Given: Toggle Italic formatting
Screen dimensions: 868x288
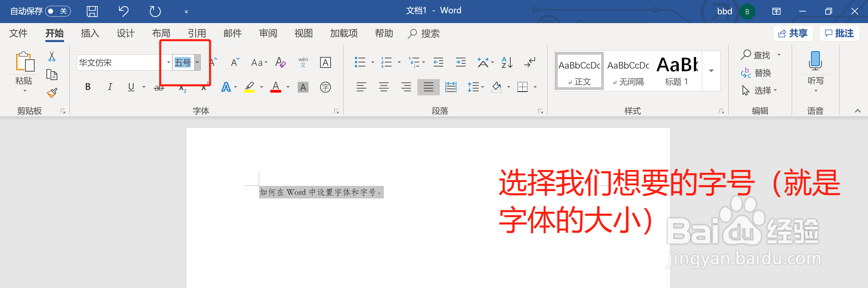Looking at the screenshot, I should [x=110, y=87].
